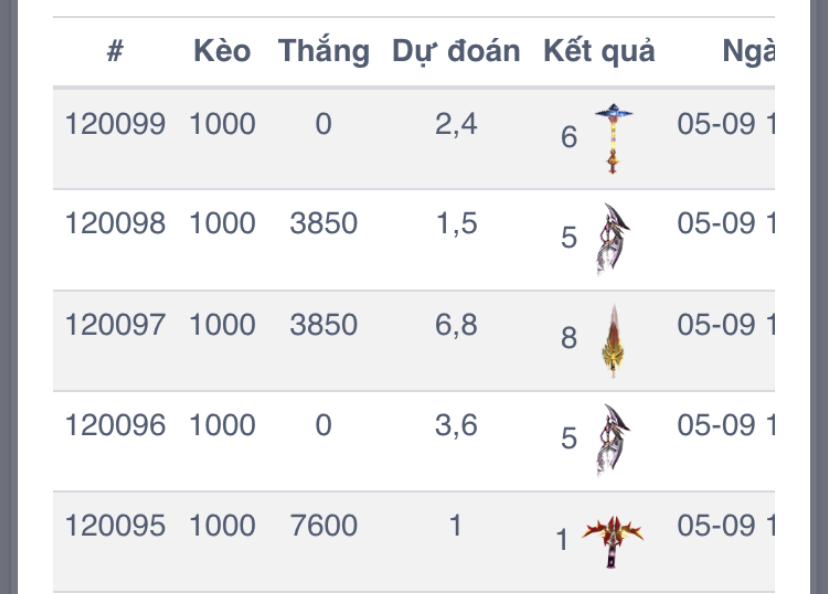Click the curved blade icon in row 120098

pyautogui.click(x=610, y=239)
